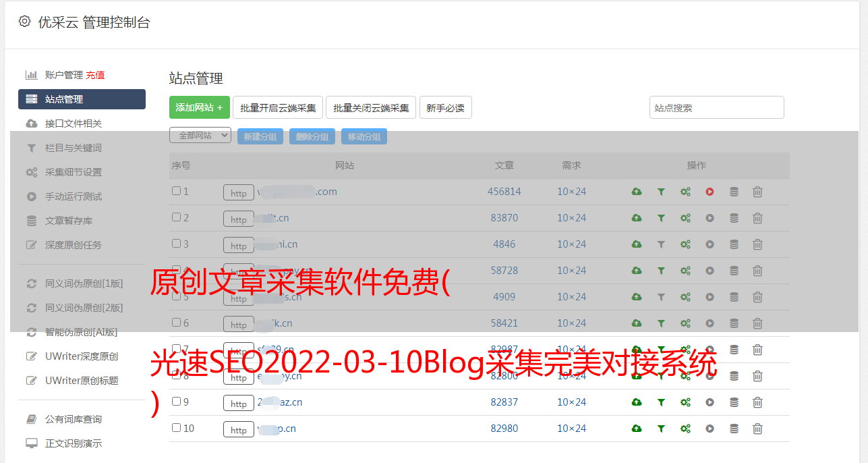Image resolution: width=868 pixels, height=463 pixels.
Task: Check the box for row 5
Action: 176,296
